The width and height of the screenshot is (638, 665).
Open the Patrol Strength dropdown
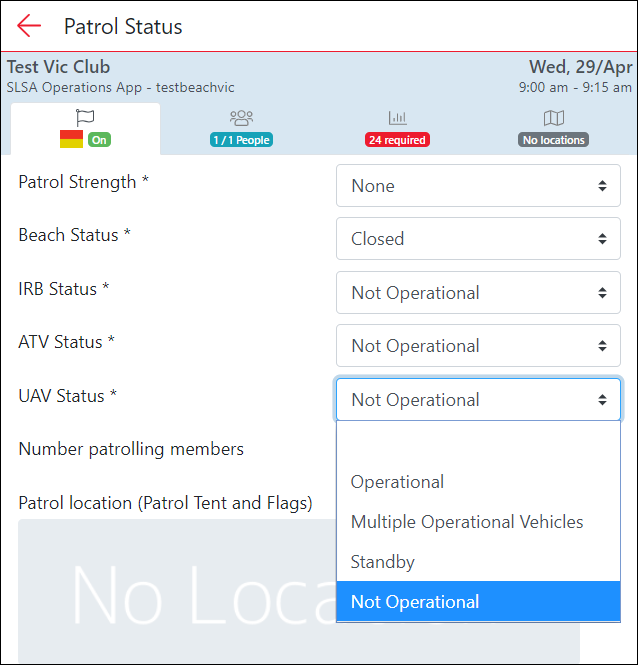478,186
